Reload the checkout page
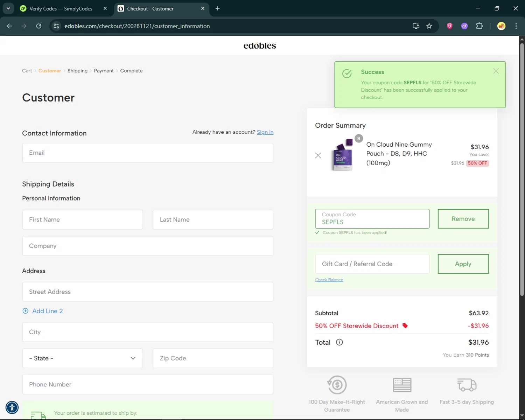This screenshot has height=420, width=525. coord(39,26)
